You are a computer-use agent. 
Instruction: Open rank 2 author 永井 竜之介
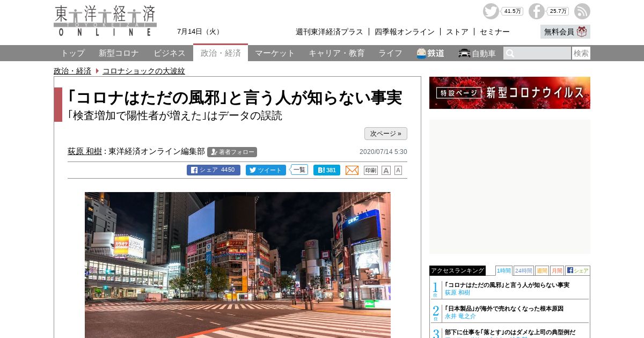(460, 316)
